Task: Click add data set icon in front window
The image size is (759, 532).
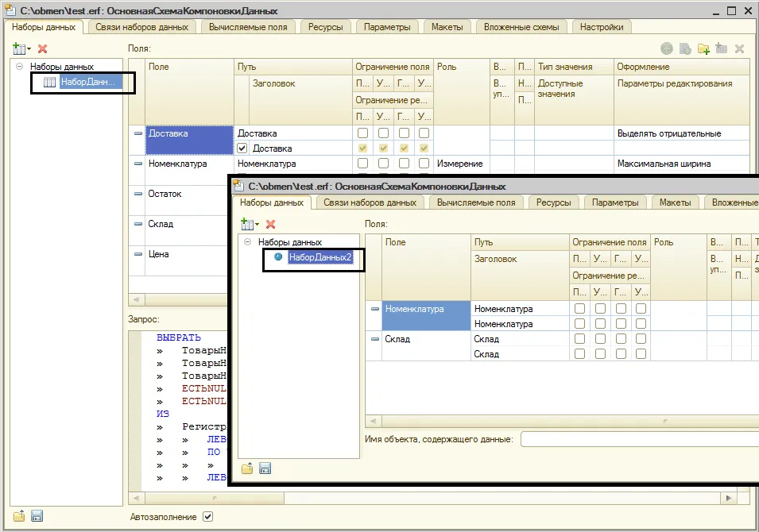Action: [247, 225]
